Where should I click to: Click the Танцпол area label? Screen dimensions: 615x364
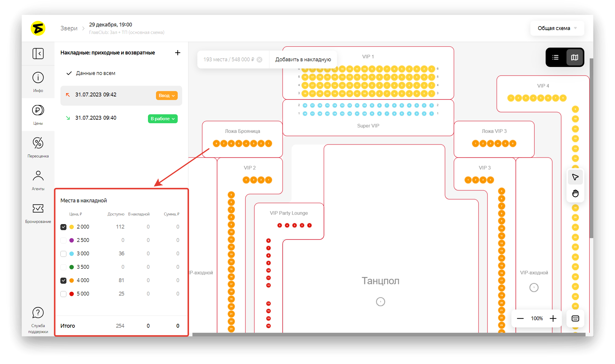(x=380, y=281)
